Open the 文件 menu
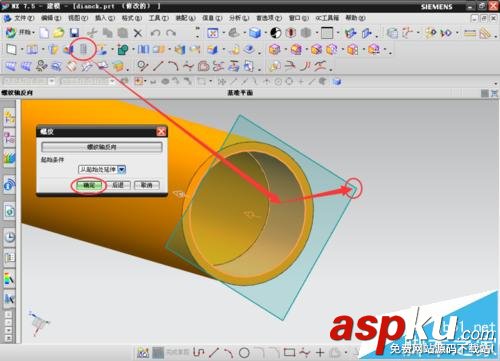This screenshot has width=500, height=361. coord(24,18)
